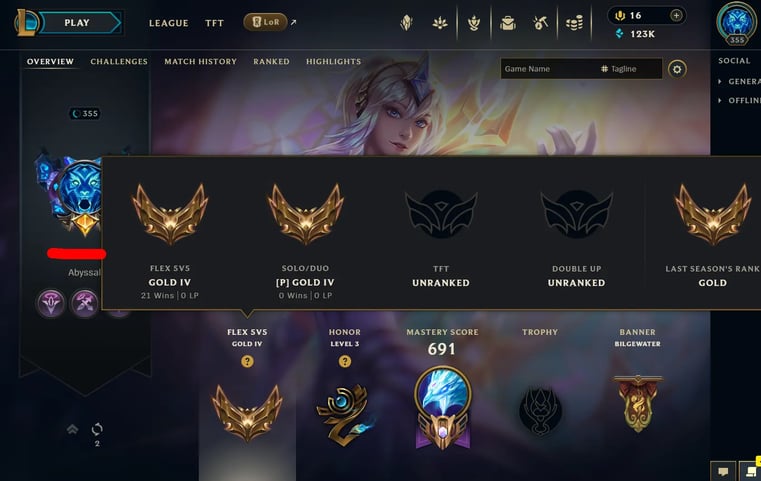Open the Collection backpack icon
Image resolution: width=761 pixels, height=481 pixels.
tap(508, 23)
